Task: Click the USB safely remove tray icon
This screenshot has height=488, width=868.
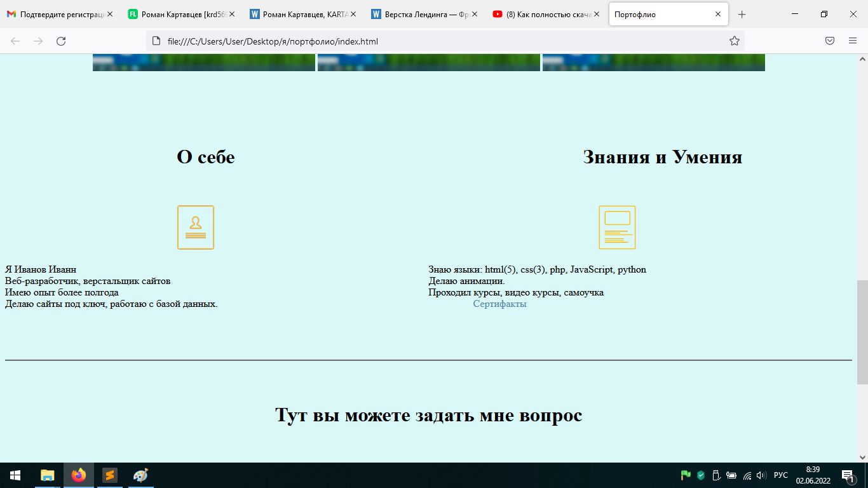Action: 716,475
